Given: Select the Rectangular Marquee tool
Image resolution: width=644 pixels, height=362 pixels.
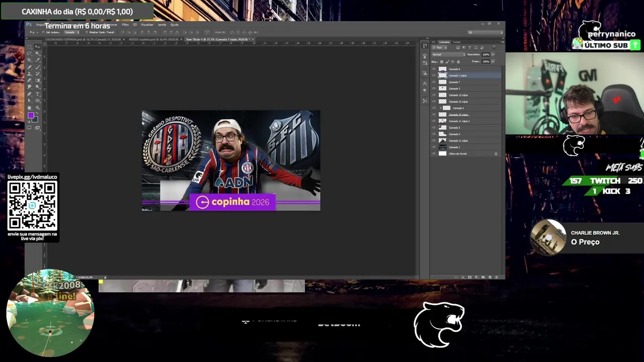Looking at the screenshot, I should coord(29,47).
